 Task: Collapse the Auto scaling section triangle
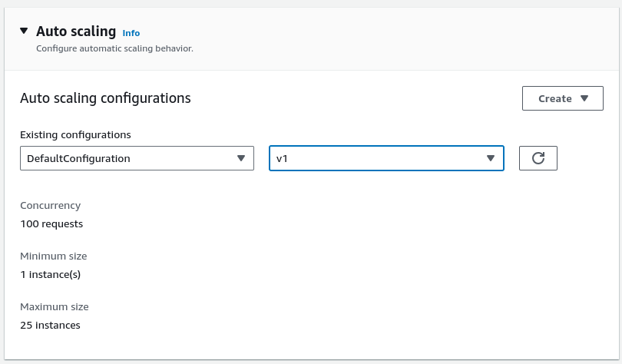(x=24, y=31)
